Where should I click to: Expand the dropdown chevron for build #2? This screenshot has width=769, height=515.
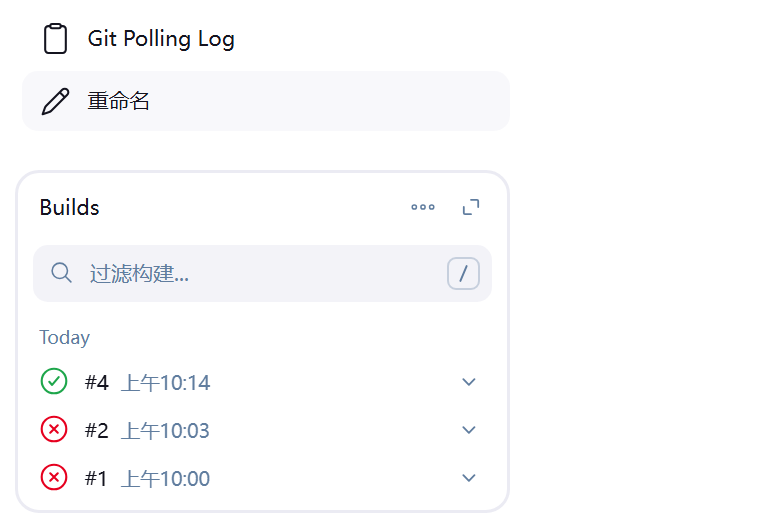tap(469, 430)
